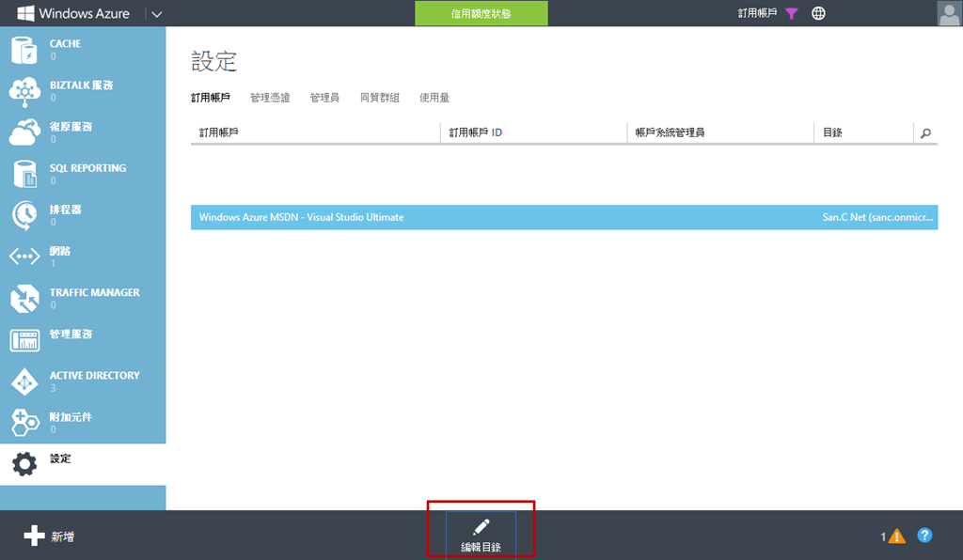The width and height of the screenshot is (963, 560).
Task: Click the 排程器 sidebar label
Action: [x=65, y=210]
